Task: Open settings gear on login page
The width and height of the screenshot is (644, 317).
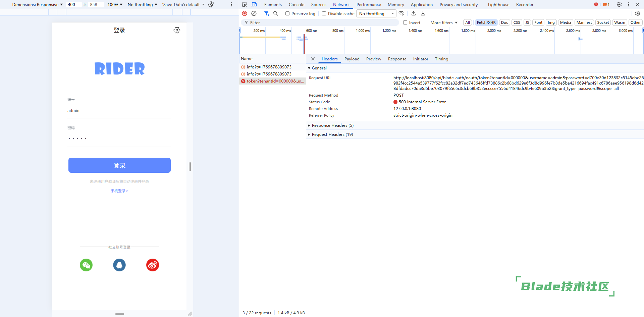Action: [x=177, y=30]
